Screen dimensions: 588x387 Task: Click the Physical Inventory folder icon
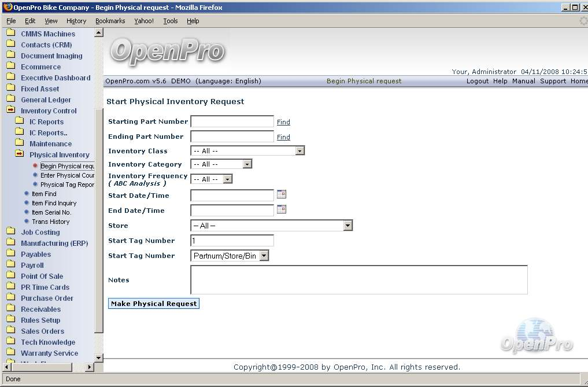[x=20, y=154]
